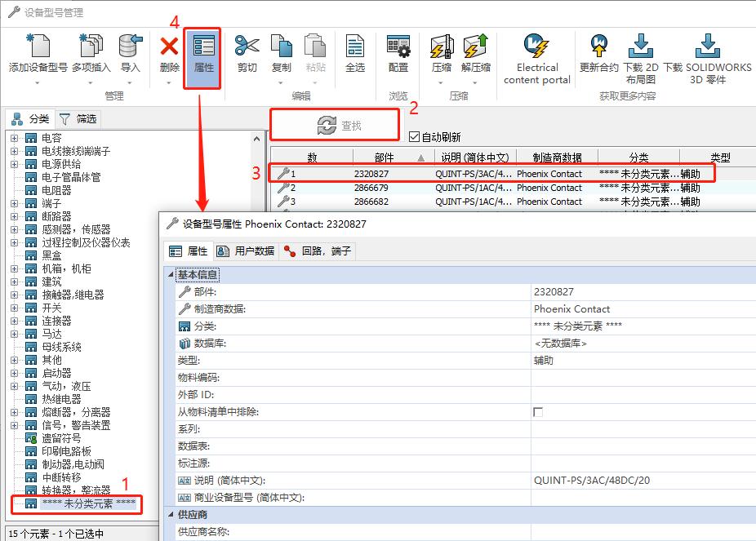Select the 未分类元素 tree item
Viewport: 756px width, 541px height.
(88, 504)
